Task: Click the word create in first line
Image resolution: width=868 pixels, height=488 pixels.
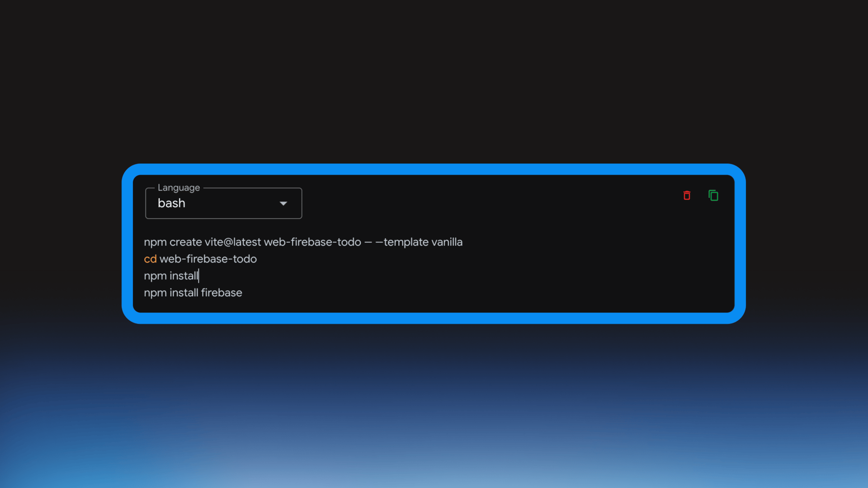Action: [x=185, y=242]
